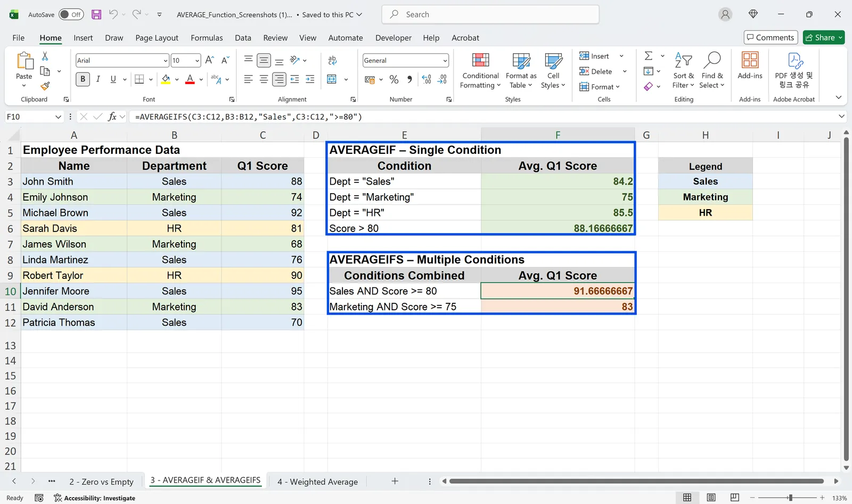Adjust the zoom slider handle
Viewport: 852px width, 504px height.
790,498
